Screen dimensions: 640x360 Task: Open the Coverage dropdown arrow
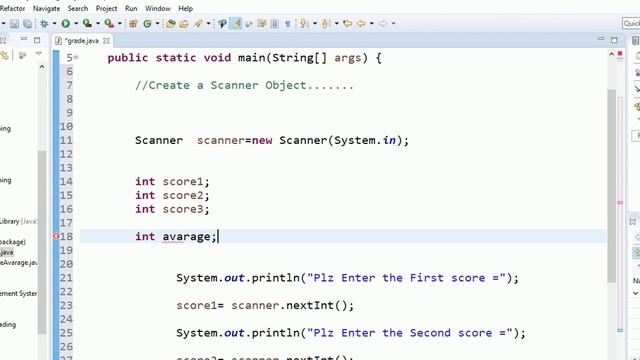click(x=98, y=24)
